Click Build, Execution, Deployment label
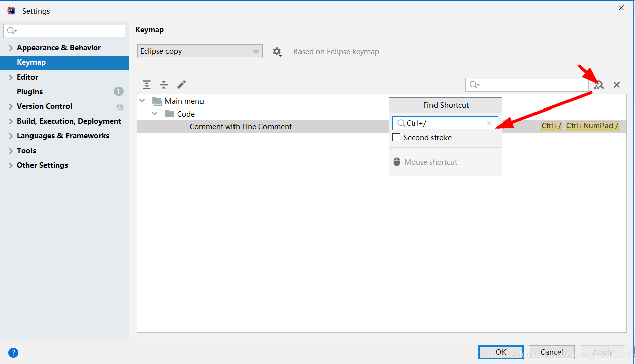This screenshot has width=635, height=364. pos(69,121)
